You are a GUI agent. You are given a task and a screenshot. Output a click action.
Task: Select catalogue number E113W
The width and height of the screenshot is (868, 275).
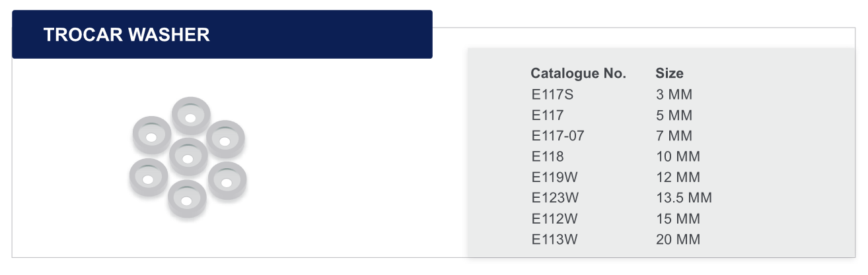pos(555,239)
